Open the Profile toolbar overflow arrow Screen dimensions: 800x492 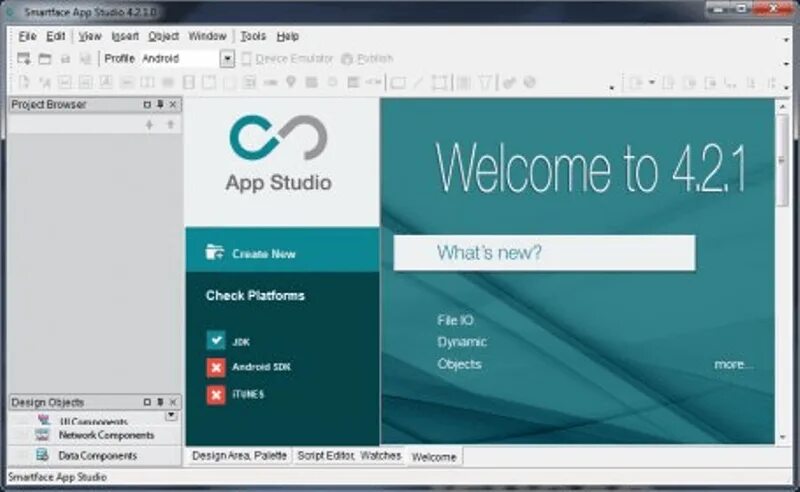pyautogui.click(x=786, y=64)
